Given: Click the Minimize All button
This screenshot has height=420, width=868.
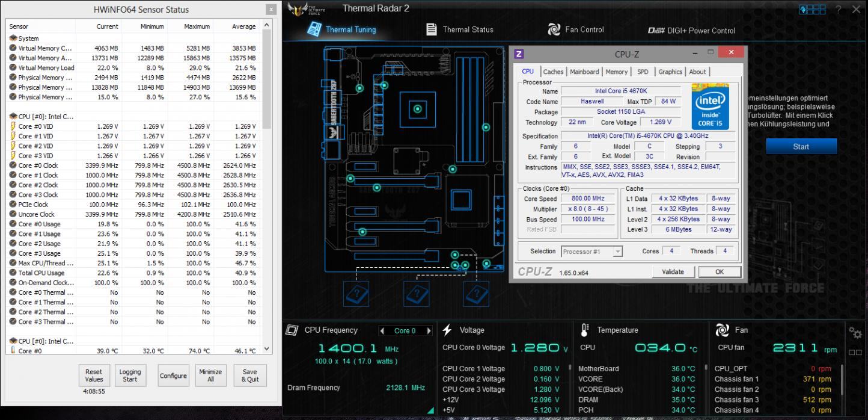Looking at the screenshot, I should click(x=210, y=375).
